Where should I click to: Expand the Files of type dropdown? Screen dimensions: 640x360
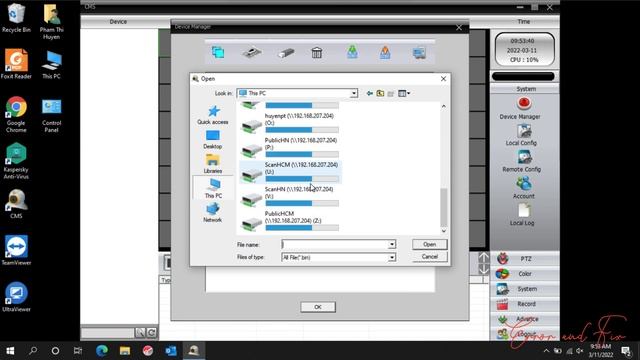(x=391, y=258)
